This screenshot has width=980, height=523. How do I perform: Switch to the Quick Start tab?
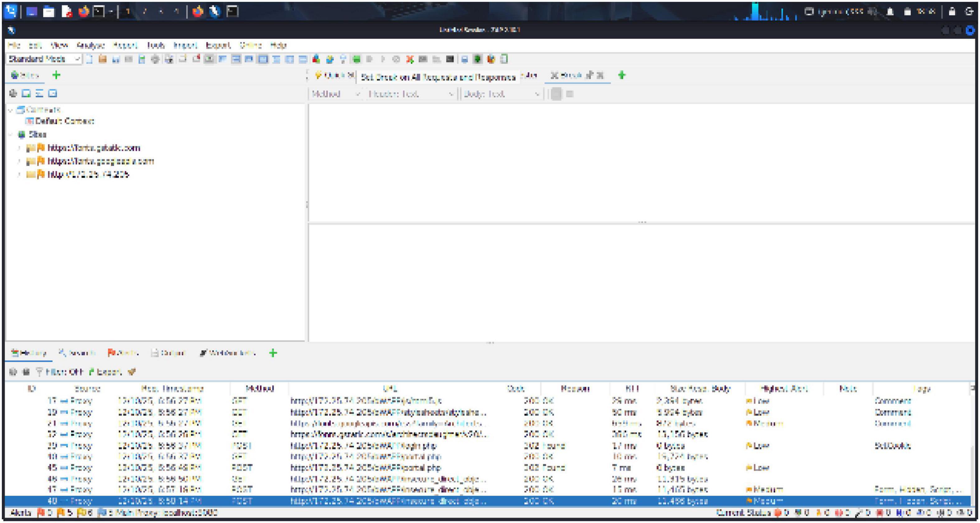pos(334,75)
